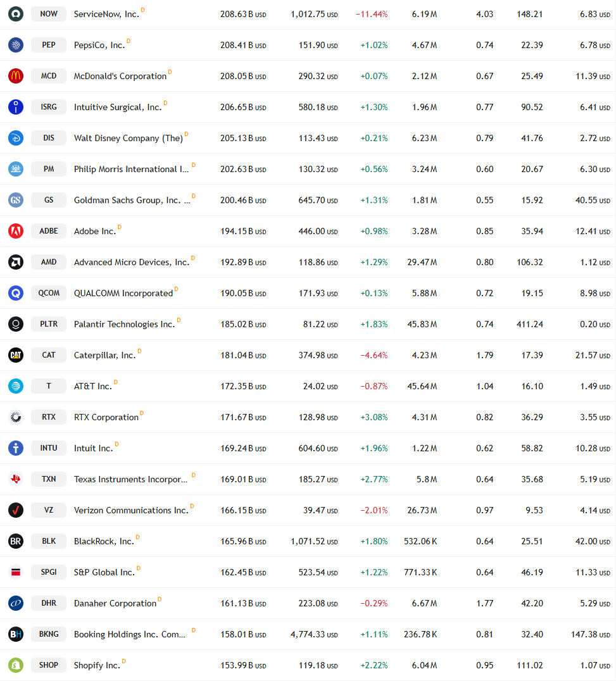Click the S&P Global logo icon

pyautogui.click(x=16, y=572)
